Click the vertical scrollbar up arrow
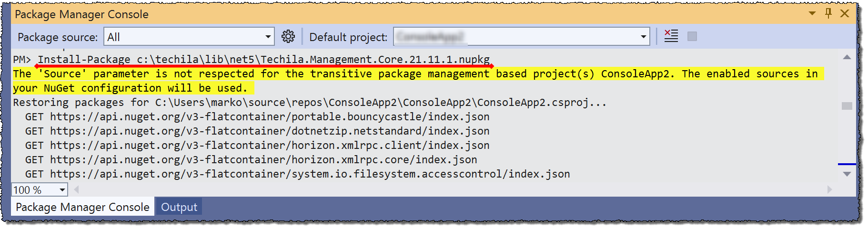This screenshot has height=231, width=868. 847,57
